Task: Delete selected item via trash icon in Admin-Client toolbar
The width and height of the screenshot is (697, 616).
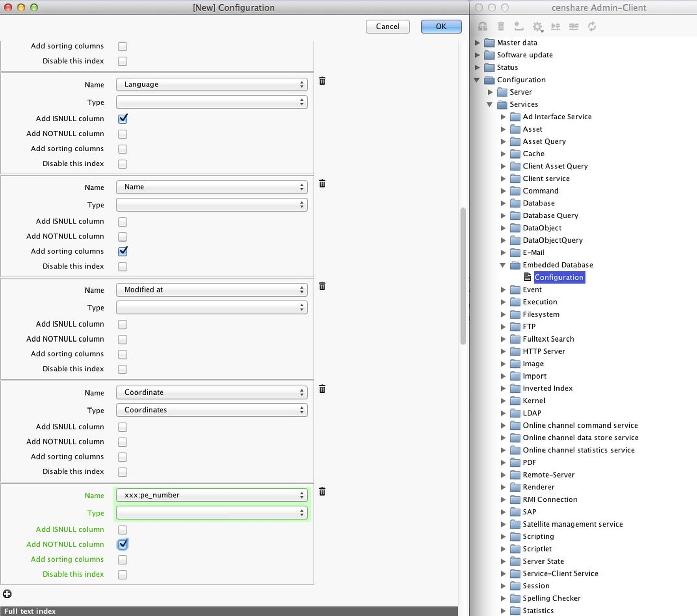Action: [x=501, y=27]
